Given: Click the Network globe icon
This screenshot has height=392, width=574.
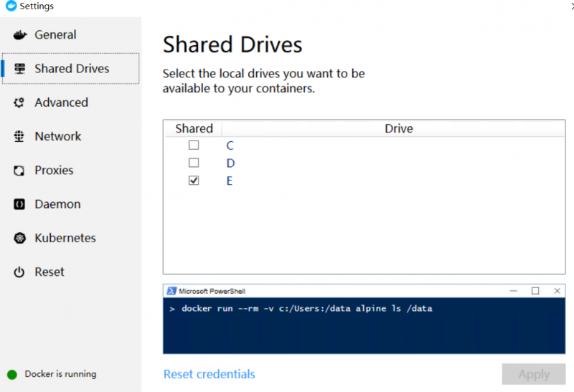Looking at the screenshot, I should point(19,136).
